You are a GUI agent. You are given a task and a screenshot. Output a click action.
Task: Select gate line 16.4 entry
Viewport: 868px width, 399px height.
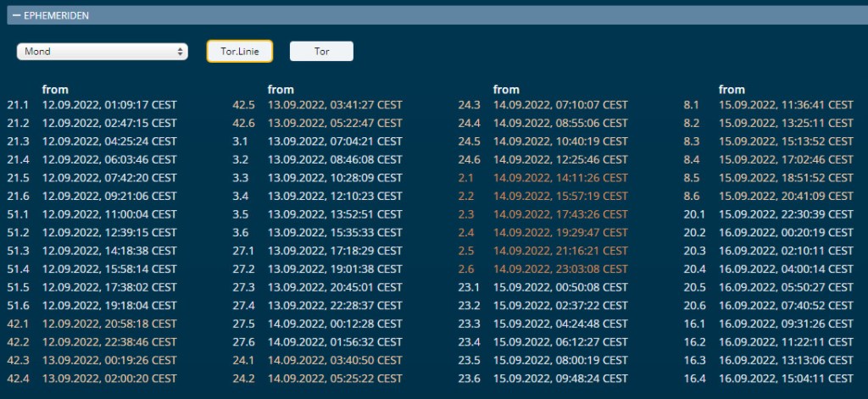[x=694, y=378]
